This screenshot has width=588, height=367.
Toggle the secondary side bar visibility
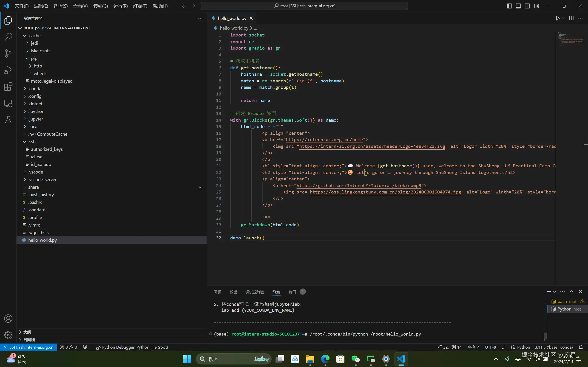pos(527,6)
